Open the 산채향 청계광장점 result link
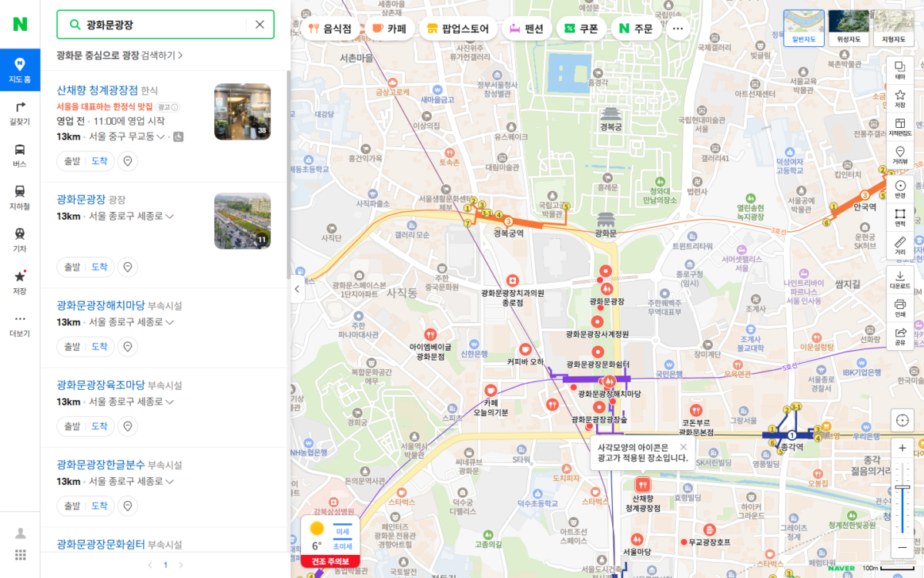The width and height of the screenshot is (924, 578). point(97,90)
